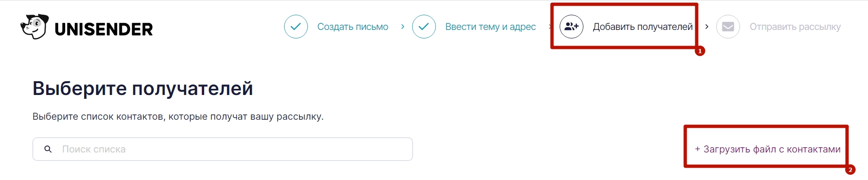
Task: Click the contact list description text
Action: tap(178, 116)
